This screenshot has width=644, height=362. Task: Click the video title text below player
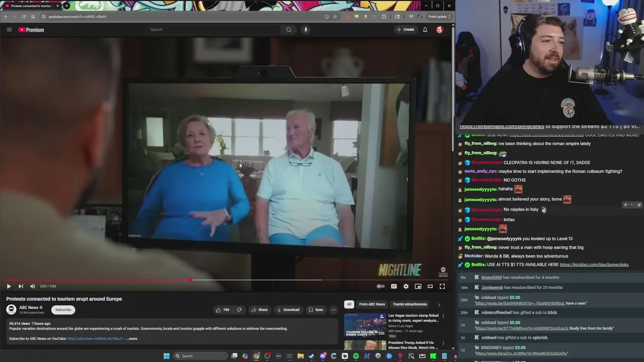pyautogui.click(x=64, y=299)
